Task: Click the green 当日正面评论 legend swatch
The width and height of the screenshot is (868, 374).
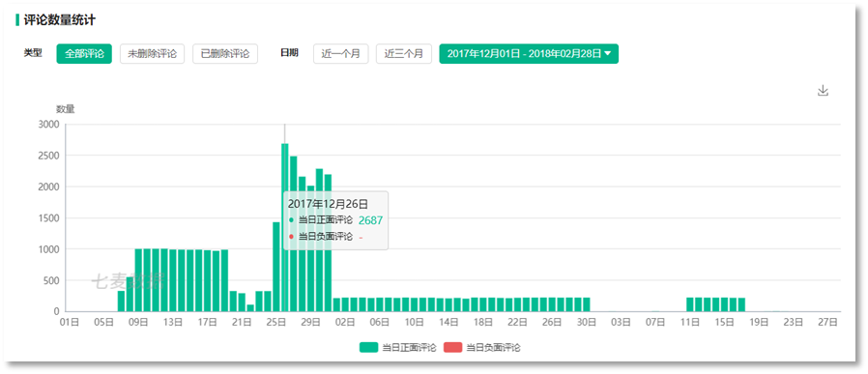Action: 368,348
